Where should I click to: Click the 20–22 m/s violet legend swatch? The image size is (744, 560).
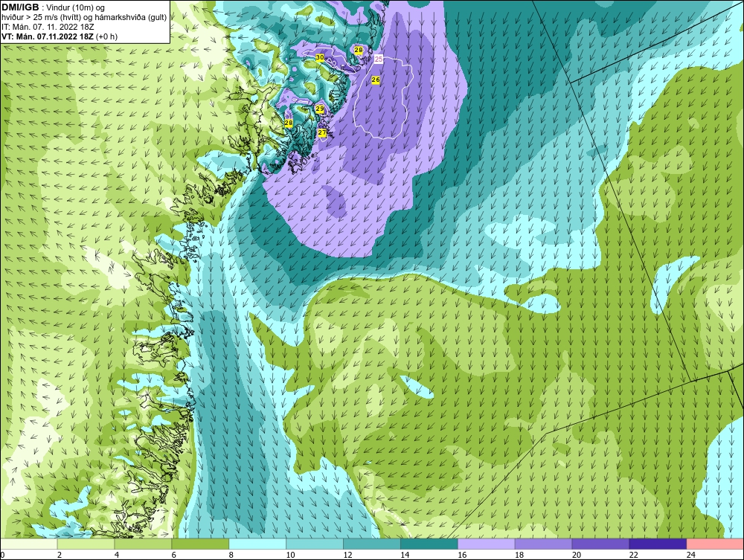[600, 544]
